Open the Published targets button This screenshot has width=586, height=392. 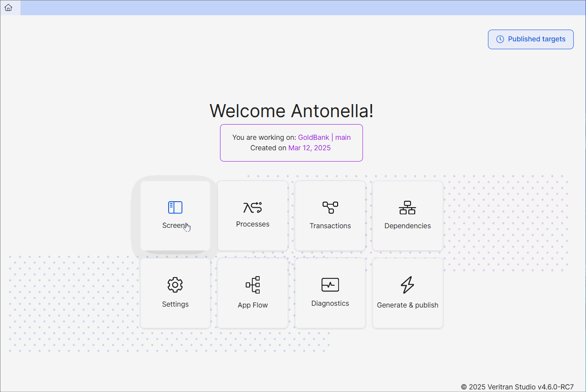531,39
